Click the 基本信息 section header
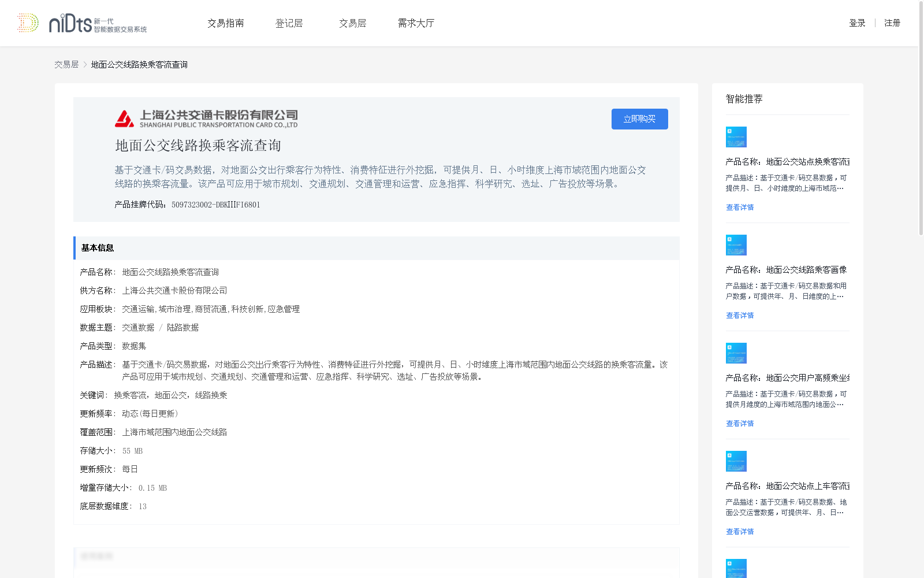Screen dimensions: 924x578 pos(377,248)
